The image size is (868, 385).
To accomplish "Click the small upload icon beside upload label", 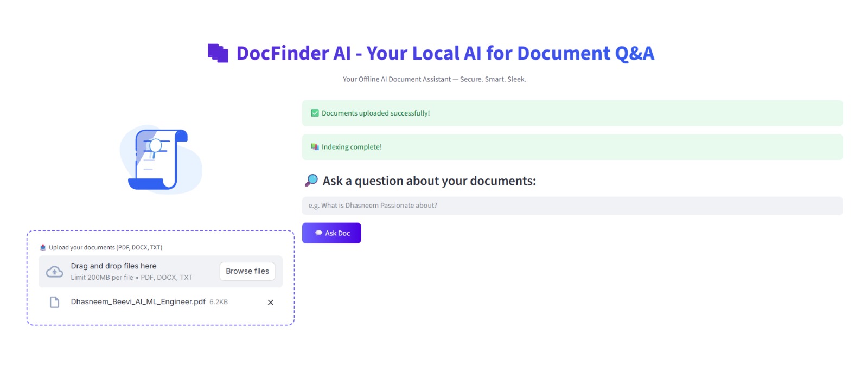I will 43,247.
